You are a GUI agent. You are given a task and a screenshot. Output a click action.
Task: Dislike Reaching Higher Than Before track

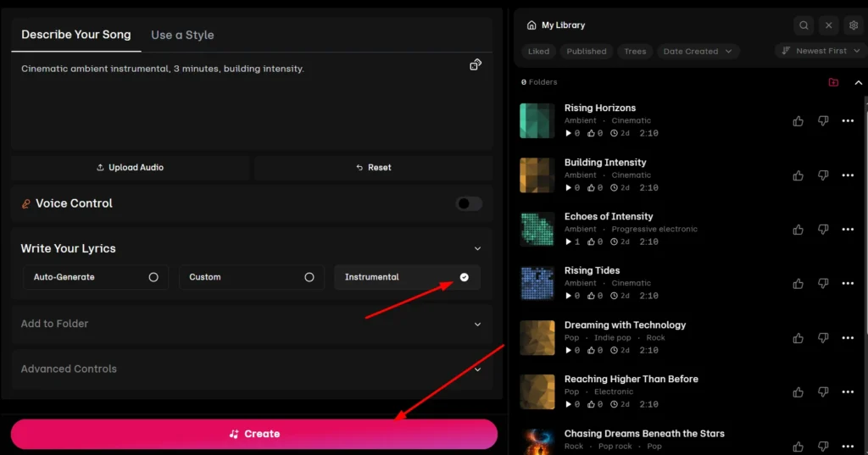tap(823, 392)
